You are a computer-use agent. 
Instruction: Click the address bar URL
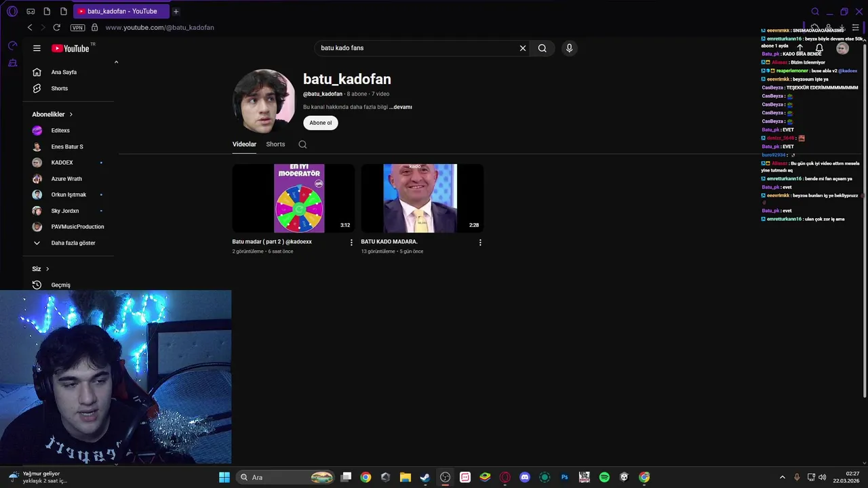coord(160,28)
